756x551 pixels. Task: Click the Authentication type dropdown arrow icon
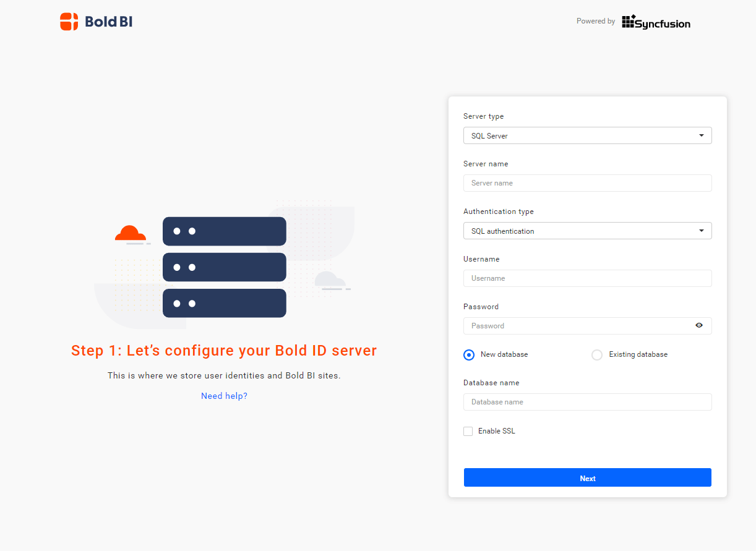tap(701, 230)
